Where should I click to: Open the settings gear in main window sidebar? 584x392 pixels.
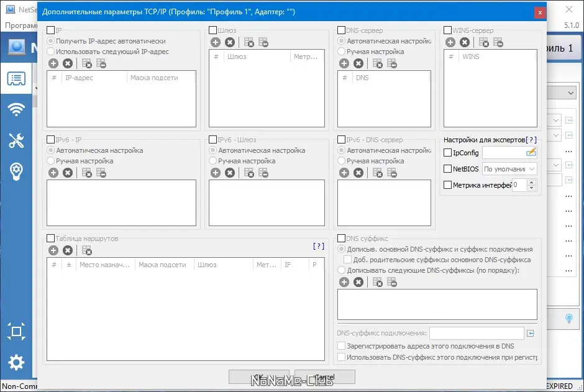pyautogui.click(x=16, y=362)
